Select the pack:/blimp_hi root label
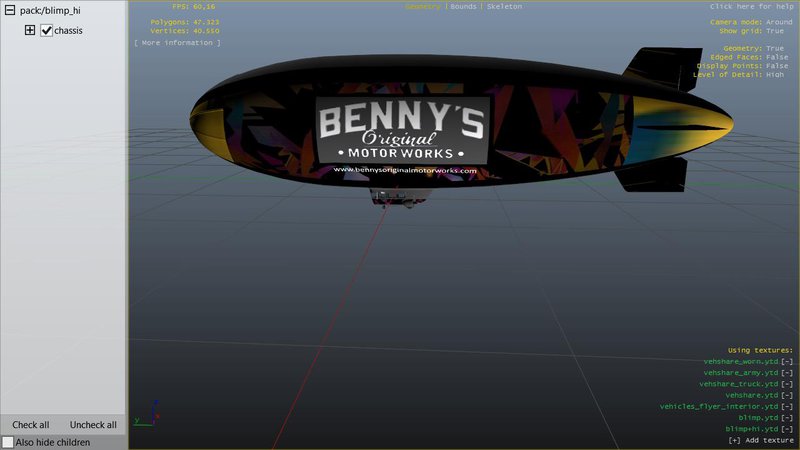Screen dimensions: 800x450 click(x=50, y=10)
